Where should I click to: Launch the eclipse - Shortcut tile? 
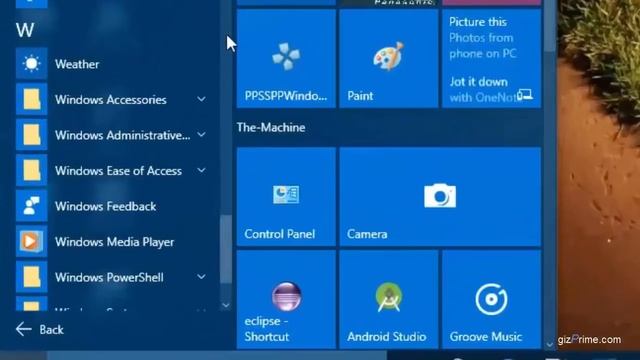pos(286,300)
